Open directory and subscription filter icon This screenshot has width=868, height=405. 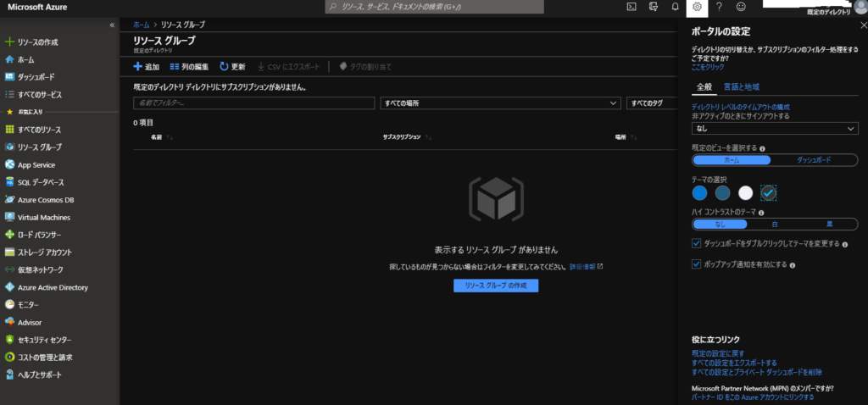(654, 7)
